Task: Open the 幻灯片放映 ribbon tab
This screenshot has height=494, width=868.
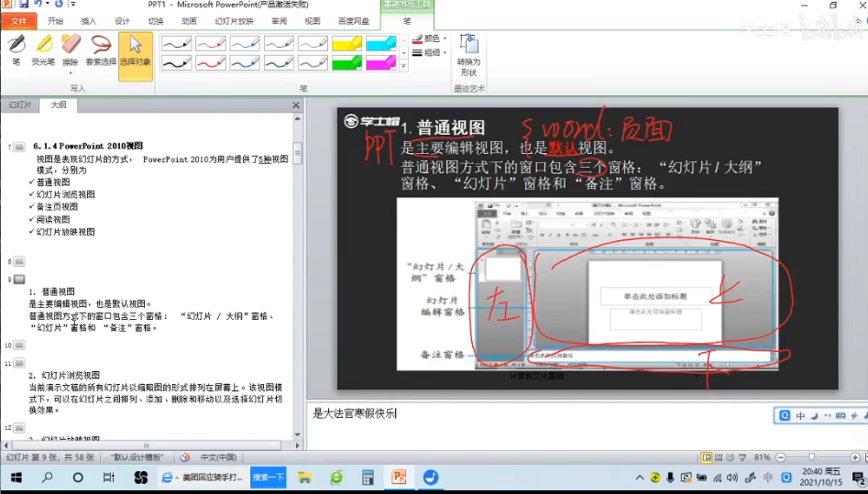Action: (234, 21)
